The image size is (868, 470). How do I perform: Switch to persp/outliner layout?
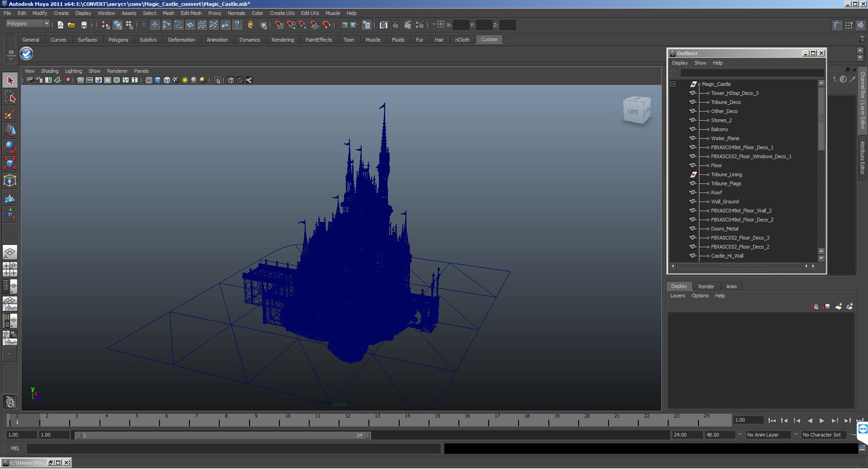coord(10,287)
